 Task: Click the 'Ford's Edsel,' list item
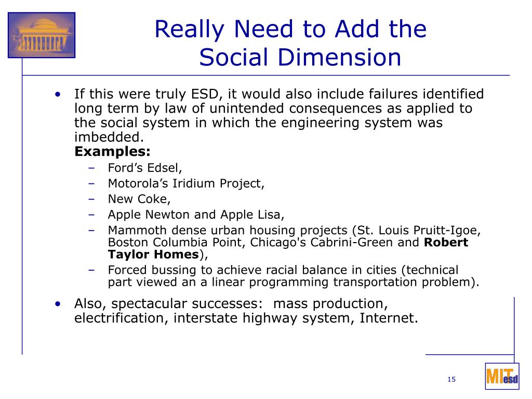click(145, 168)
